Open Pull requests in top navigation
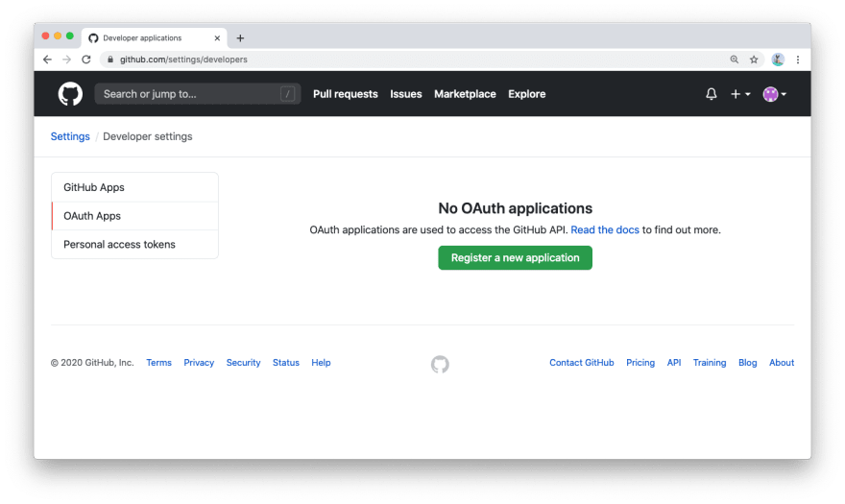 pyautogui.click(x=346, y=94)
